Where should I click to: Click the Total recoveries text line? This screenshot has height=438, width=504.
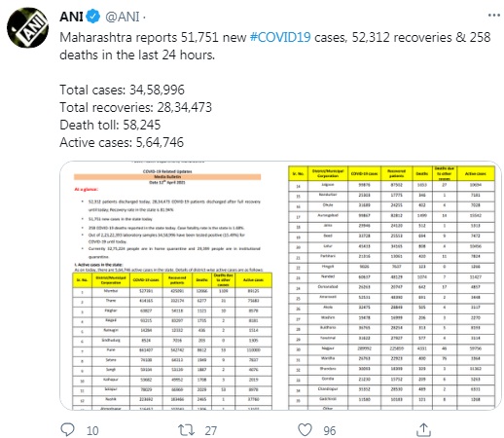[x=135, y=107]
